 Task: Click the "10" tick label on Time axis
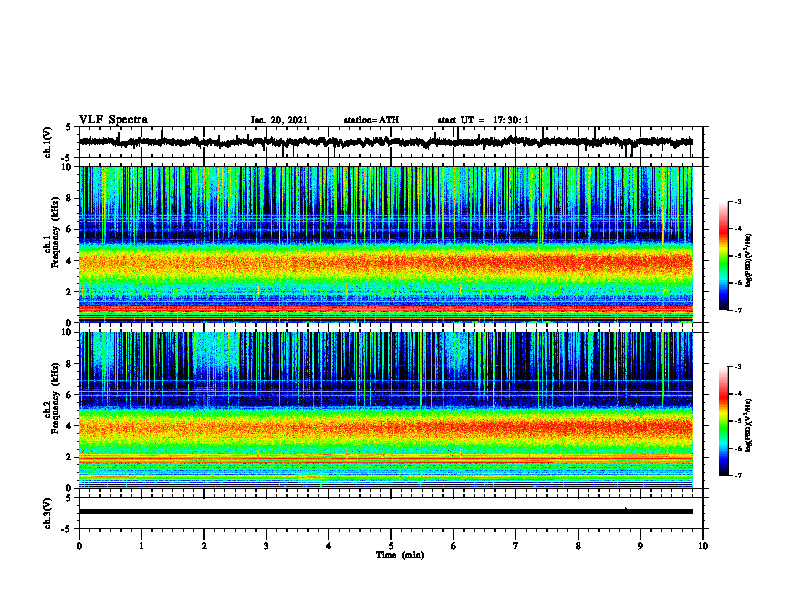click(703, 546)
